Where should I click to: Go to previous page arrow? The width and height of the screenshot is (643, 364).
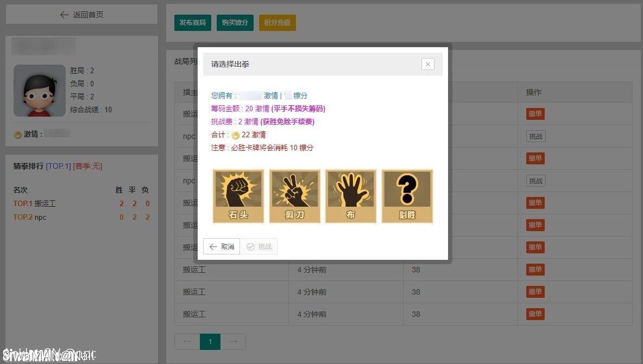click(x=187, y=342)
